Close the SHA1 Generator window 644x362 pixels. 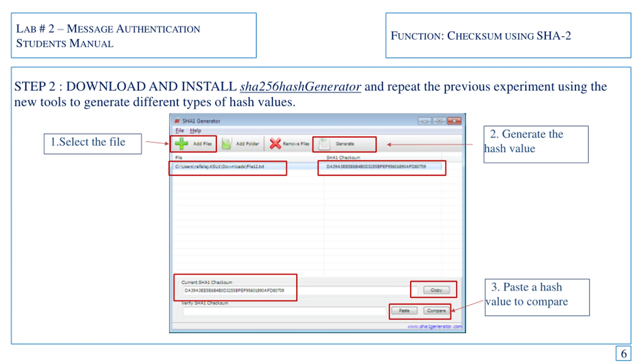click(x=454, y=121)
